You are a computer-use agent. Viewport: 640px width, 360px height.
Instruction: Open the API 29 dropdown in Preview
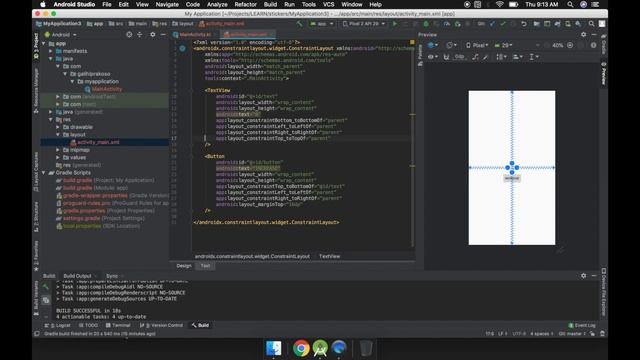[503, 45]
